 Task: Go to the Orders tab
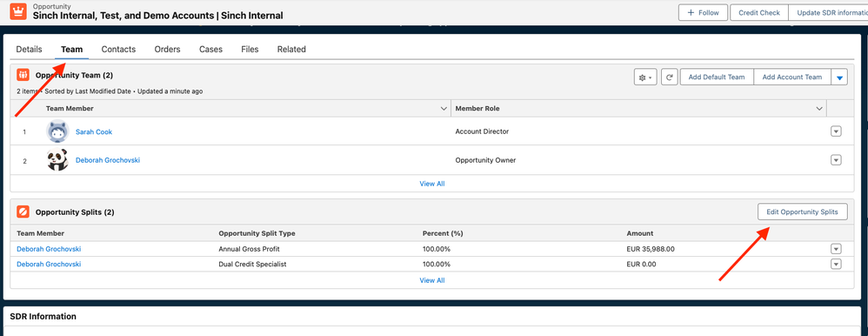click(167, 50)
